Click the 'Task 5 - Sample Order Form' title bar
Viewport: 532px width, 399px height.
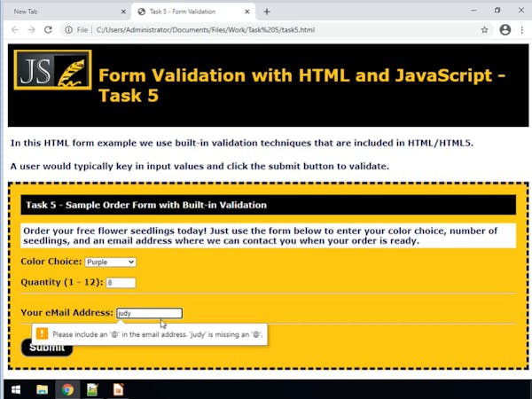[x=268, y=205]
